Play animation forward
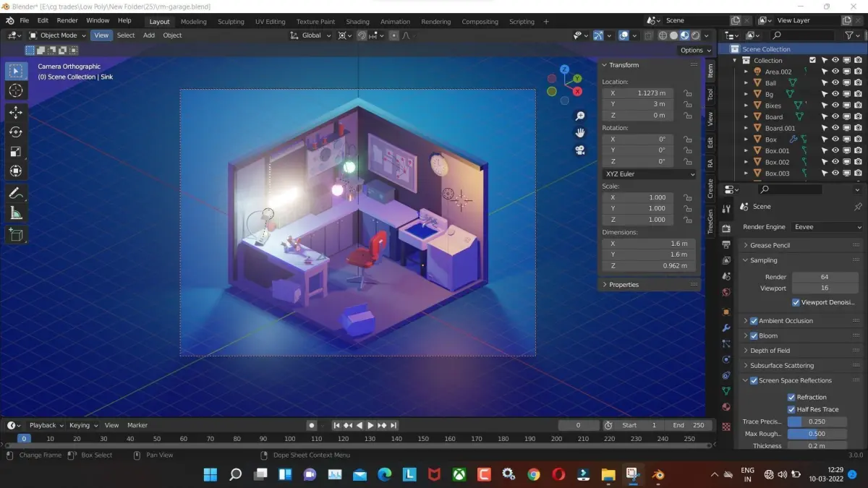The image size is (868, 488). coord(370,425)
